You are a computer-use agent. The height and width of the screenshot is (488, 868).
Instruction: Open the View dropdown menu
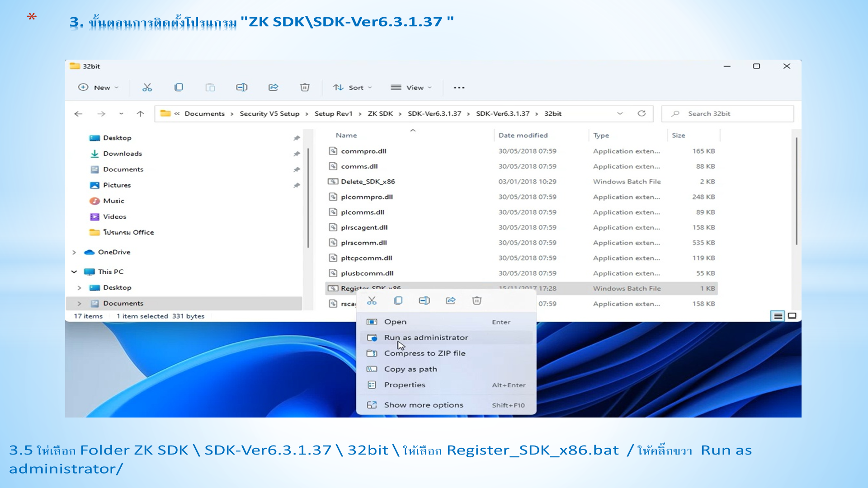(411, 88)
